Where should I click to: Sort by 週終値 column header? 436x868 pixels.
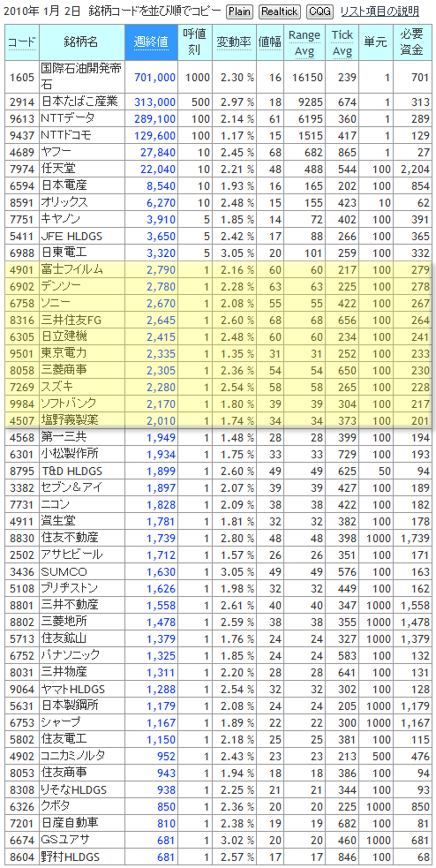151,42
